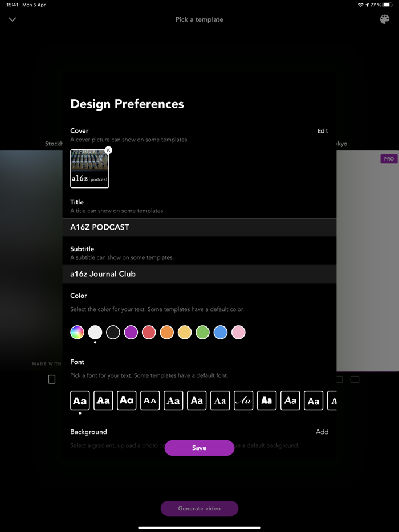Click the a16z Journal Club subtitle field

coord(199,274)
